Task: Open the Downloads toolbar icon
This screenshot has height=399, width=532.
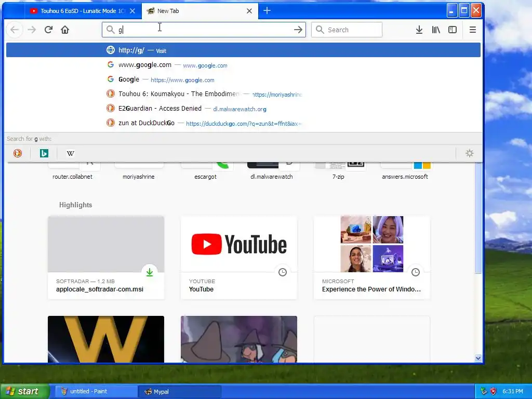Action: click(x=419, y=30)
